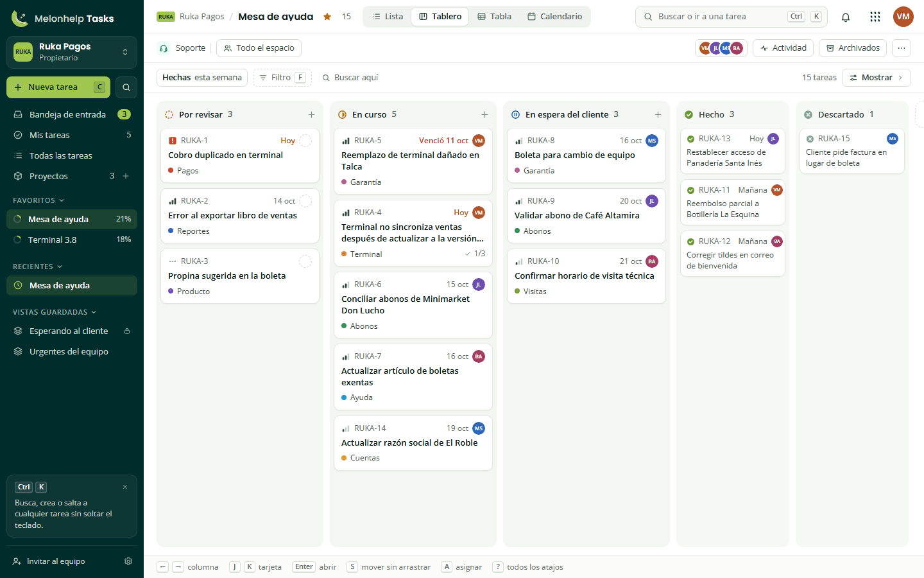The image size is (924, 578).
Task: Toggle the check mark on RUKA-13
Action: (x=691, y=139)
